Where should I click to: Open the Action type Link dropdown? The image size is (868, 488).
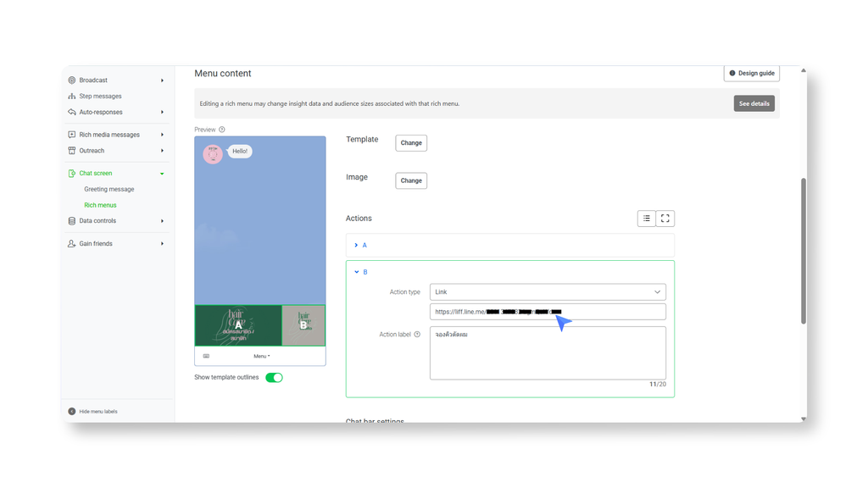click(x=548, y=292)
